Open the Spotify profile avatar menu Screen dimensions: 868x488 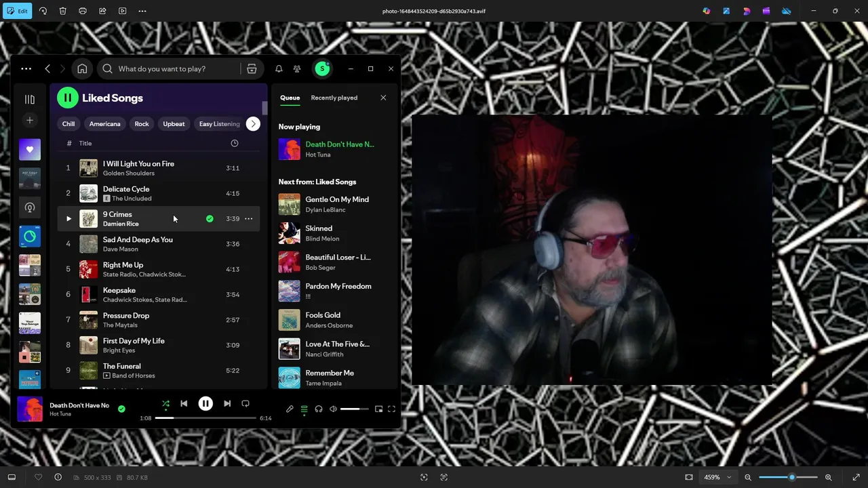pyautogui.click(x=322, y=68)
